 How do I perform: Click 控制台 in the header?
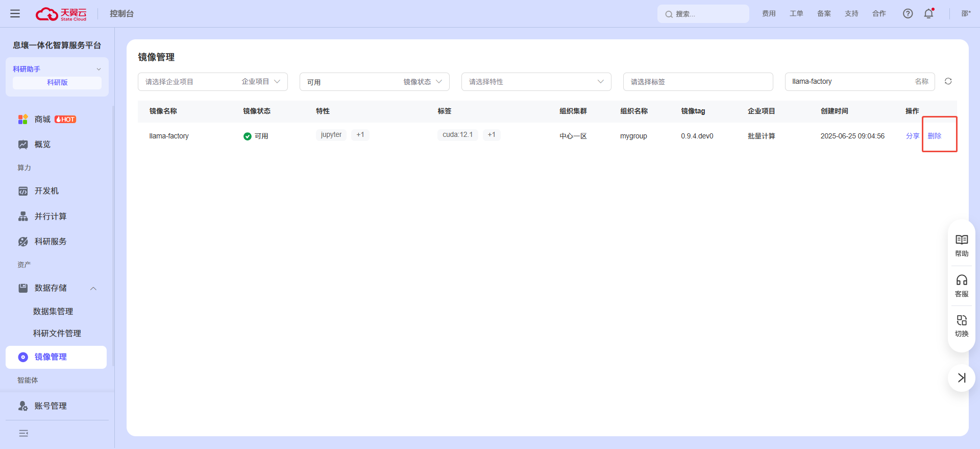click(121, 14)
